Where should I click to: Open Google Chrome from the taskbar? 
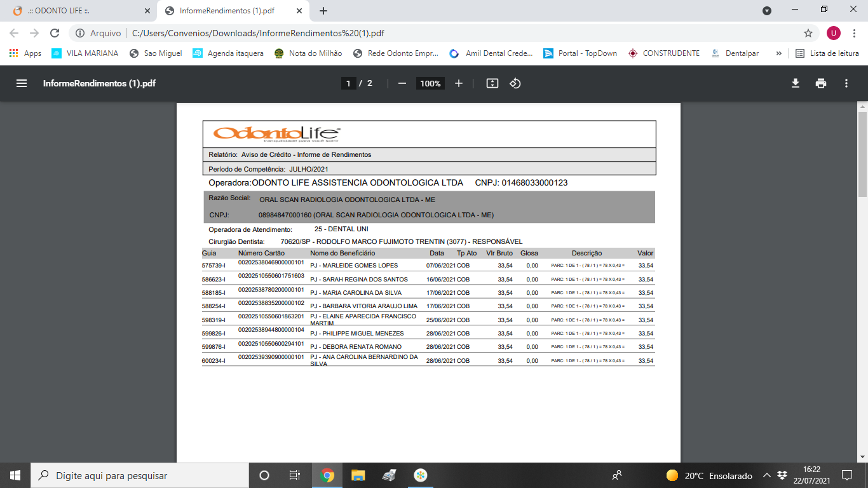327,475
